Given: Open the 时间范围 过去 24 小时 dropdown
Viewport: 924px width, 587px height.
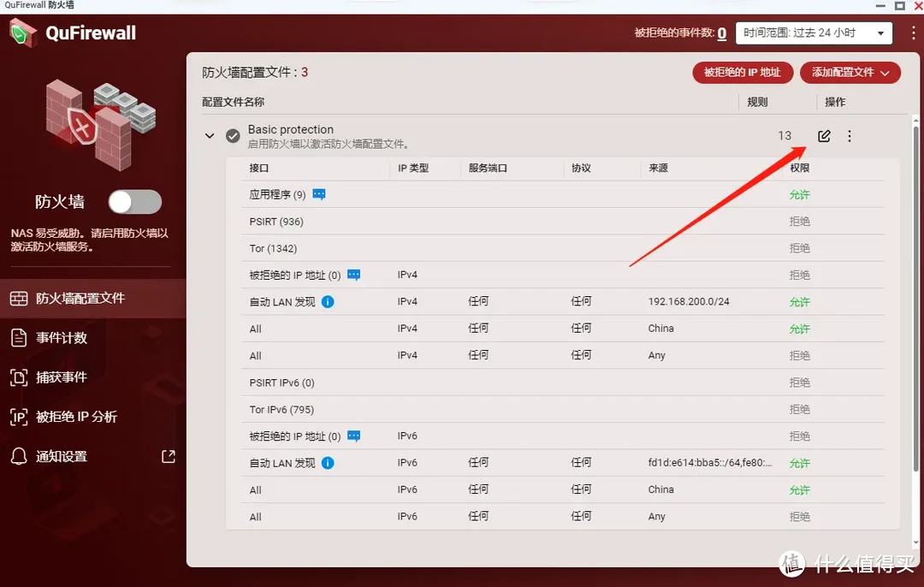Looking at the screenshot, I should [814, 33].
